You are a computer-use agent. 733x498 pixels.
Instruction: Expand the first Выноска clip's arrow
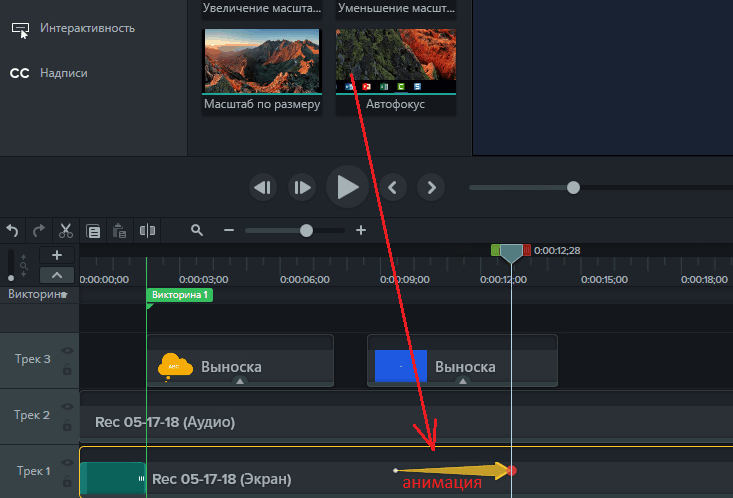pyautogui.click(x=239, y=381)
